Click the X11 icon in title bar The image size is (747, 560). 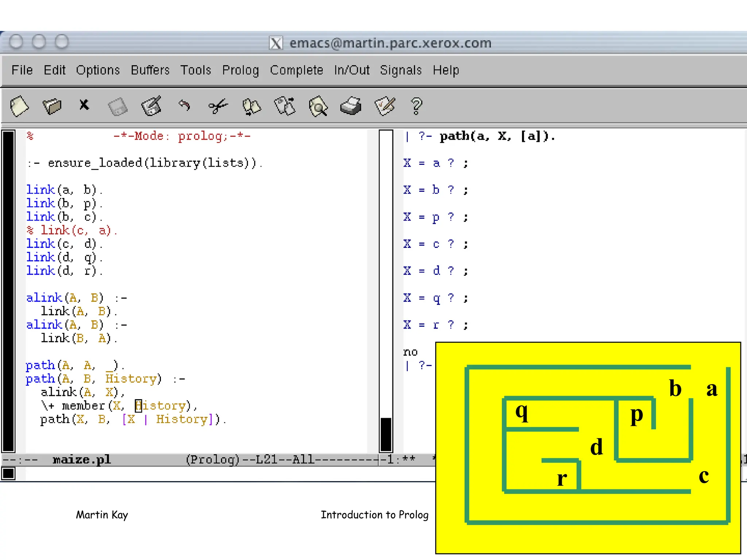point(276,43)
